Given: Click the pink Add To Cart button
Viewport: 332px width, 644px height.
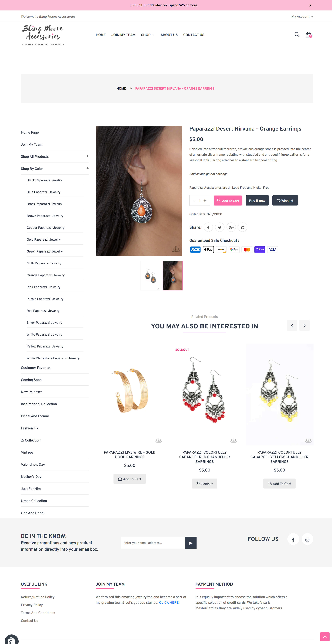Looking at the screenshot, I should pos(228,201).
